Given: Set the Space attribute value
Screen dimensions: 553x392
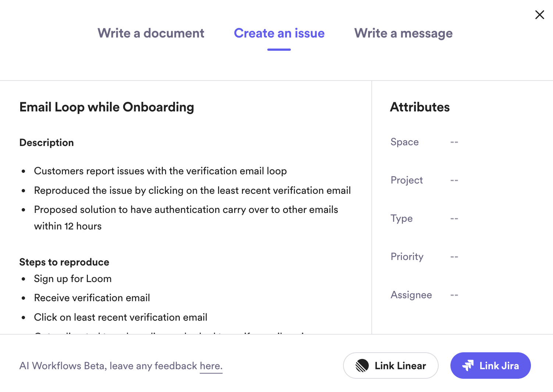Looking at the screenshot, I should coord(454,142).
